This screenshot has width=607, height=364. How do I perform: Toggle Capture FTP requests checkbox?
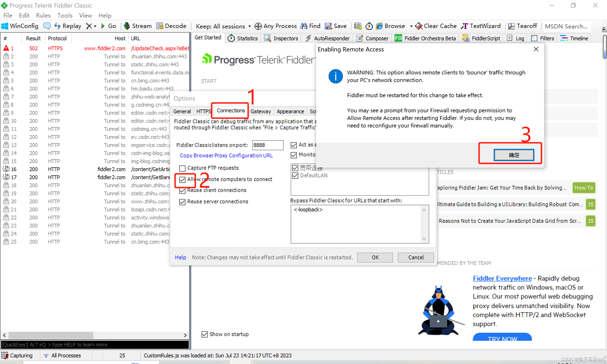click(183, 168)
